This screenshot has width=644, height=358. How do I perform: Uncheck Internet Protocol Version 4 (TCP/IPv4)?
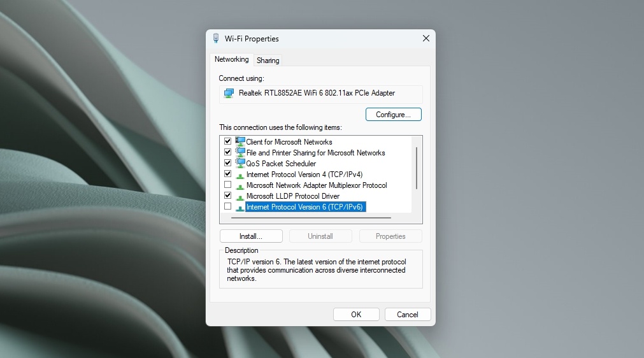click(227, 174)
